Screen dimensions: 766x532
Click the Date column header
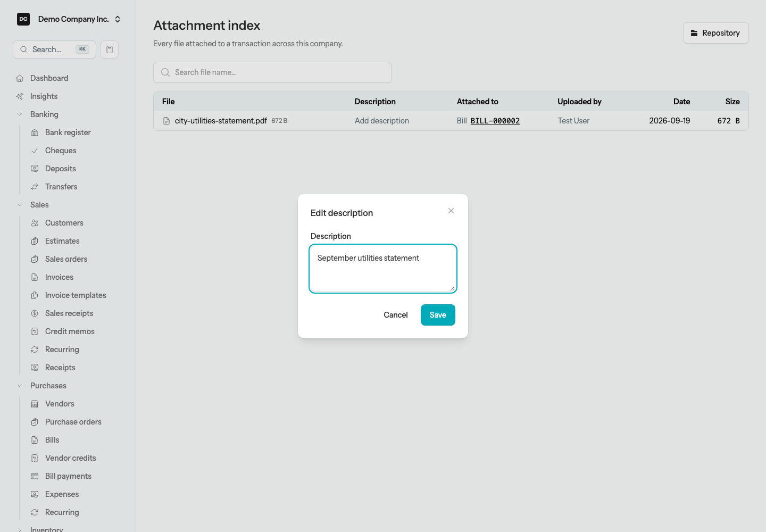coord(681,102)
